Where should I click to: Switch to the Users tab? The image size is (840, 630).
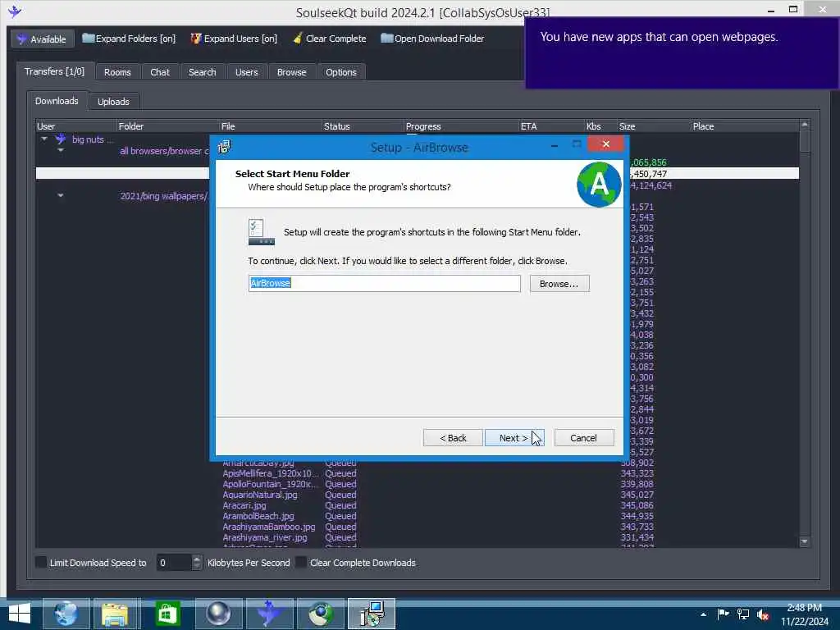point(246,72)
